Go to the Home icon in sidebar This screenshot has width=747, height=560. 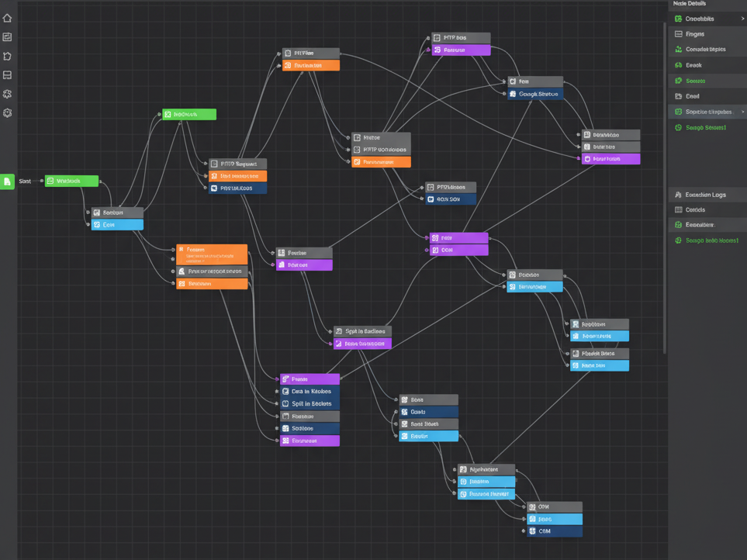[x=7, y=18]
